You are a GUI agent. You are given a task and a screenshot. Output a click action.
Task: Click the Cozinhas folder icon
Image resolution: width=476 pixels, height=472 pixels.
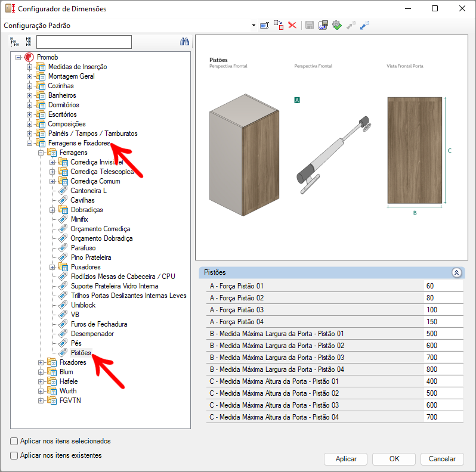tap(41, 86)
